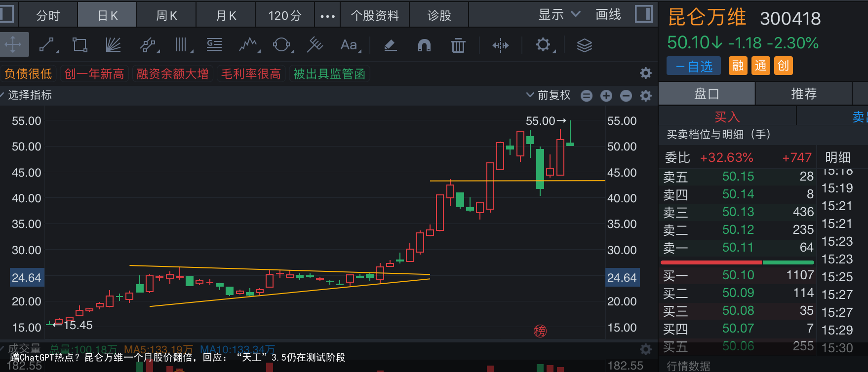
Task: Select the trend line drawing tool
Action: tap(47, 45)
